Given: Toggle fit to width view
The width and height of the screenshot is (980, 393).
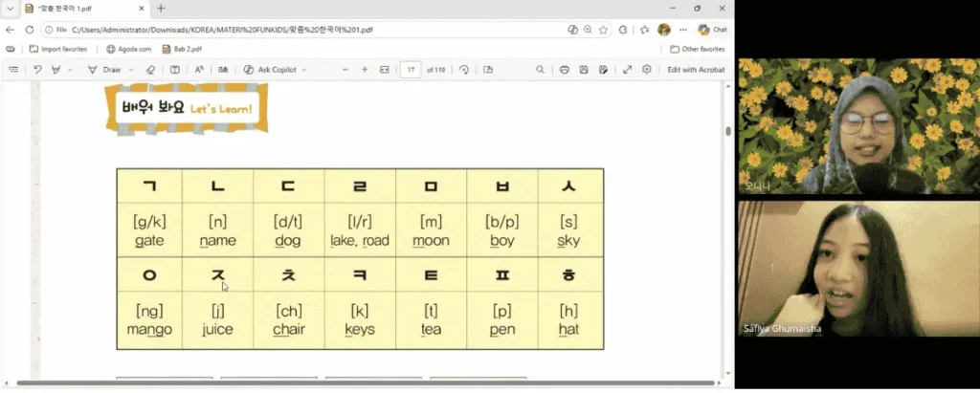Looking at the screenshot, I should tap(385, 70).
